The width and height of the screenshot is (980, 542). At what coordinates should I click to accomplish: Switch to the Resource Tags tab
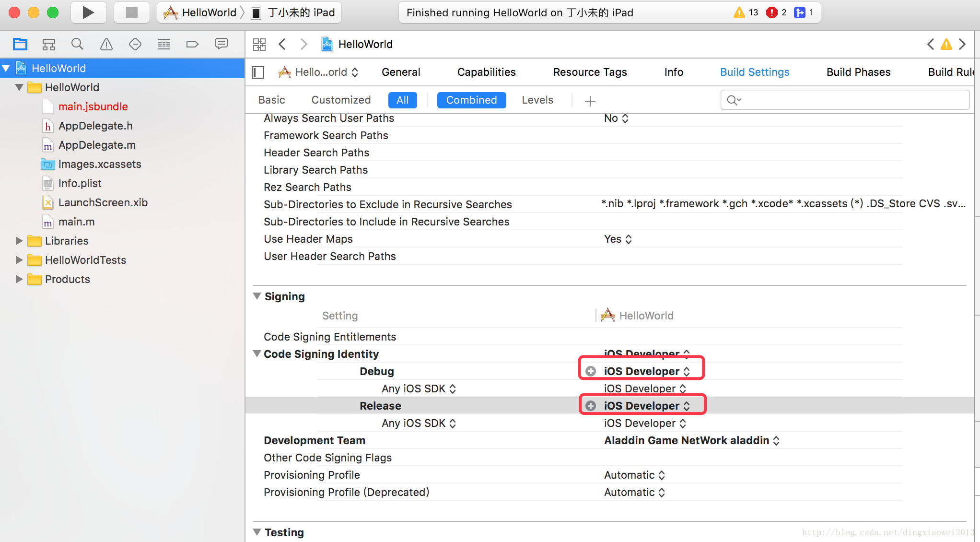590,72
